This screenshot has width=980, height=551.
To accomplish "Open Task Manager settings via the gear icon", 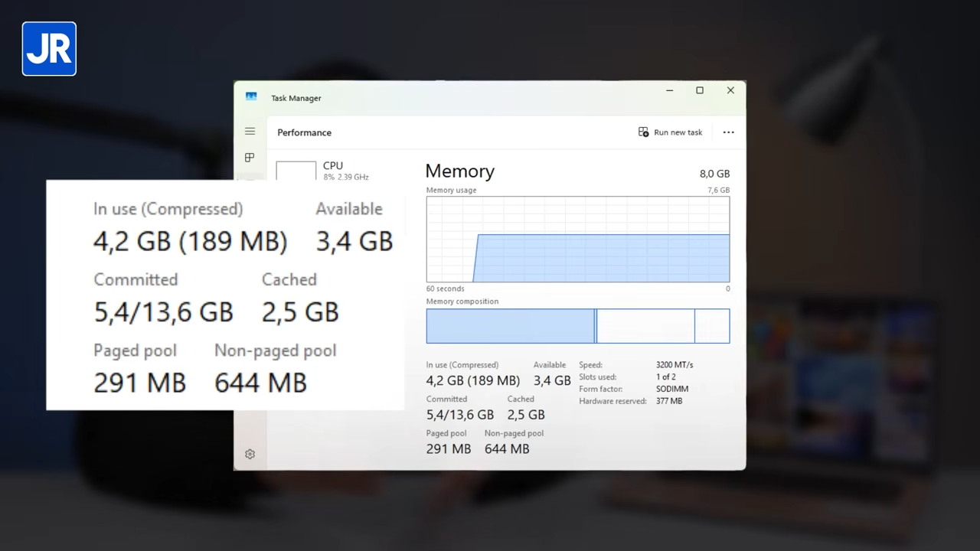I will point(250,454).
